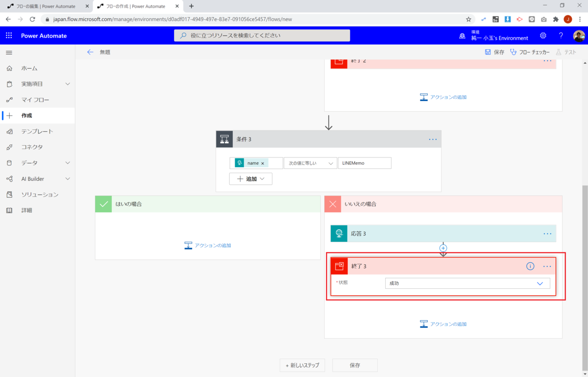Click + 新しいステップ button
The width and height of the screenshot is (588, 377).
(302, 365)
